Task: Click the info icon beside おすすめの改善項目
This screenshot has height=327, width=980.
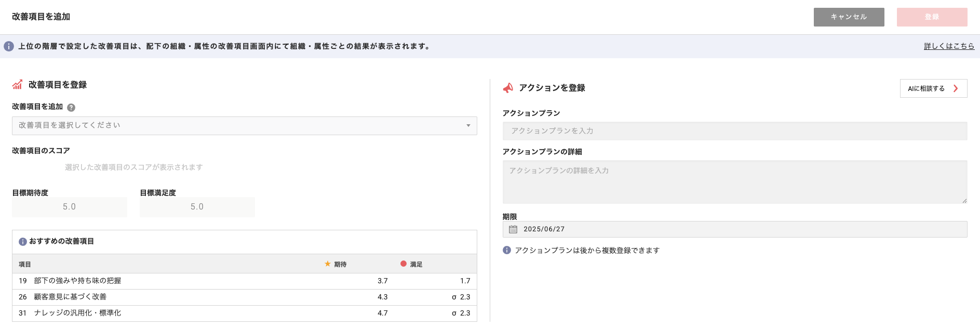Action: point(23,242)
